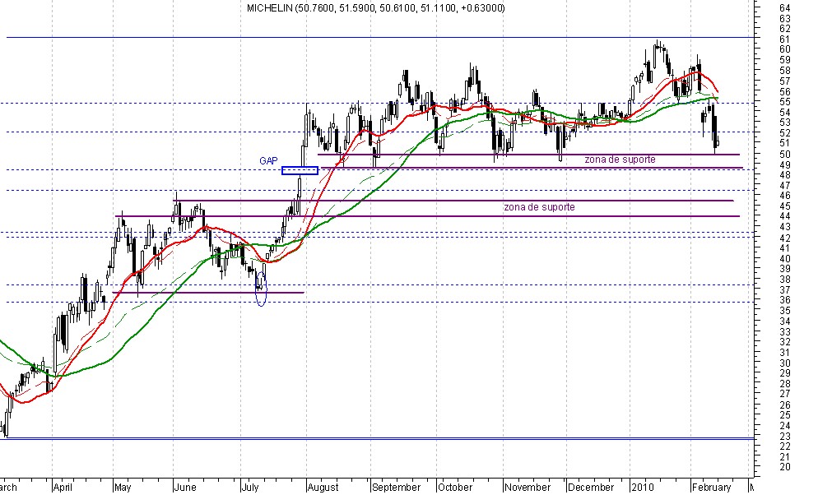Click price level 30 on the scale
Viewport: 818px width, 504px height.
(x=784, y=363)
